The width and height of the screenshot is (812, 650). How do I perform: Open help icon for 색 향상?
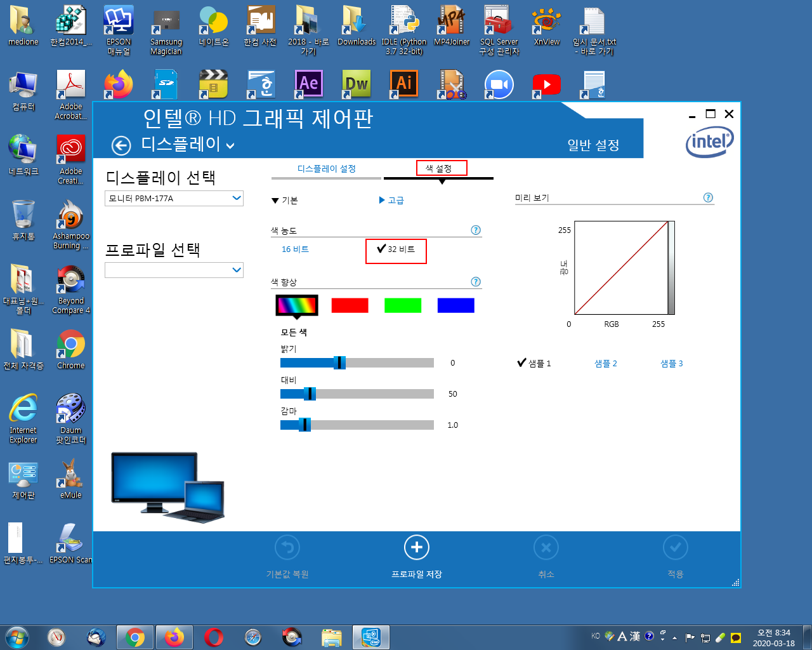tap(476, 281)
